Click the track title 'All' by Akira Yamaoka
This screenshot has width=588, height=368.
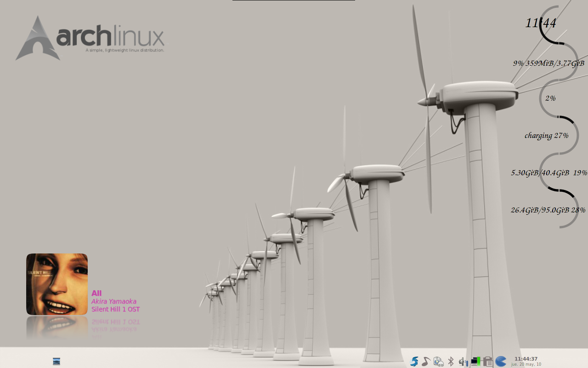click(96, 293)
